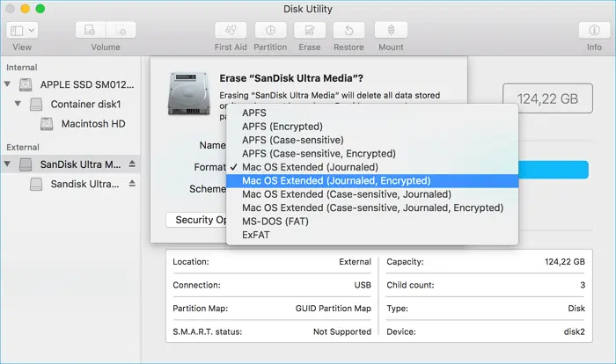Image resolution: width=616 pixels, height=364 pixels.
Task: Click the 124,22 GB size box
Action: pyautogui.click(x=547, y=98)
